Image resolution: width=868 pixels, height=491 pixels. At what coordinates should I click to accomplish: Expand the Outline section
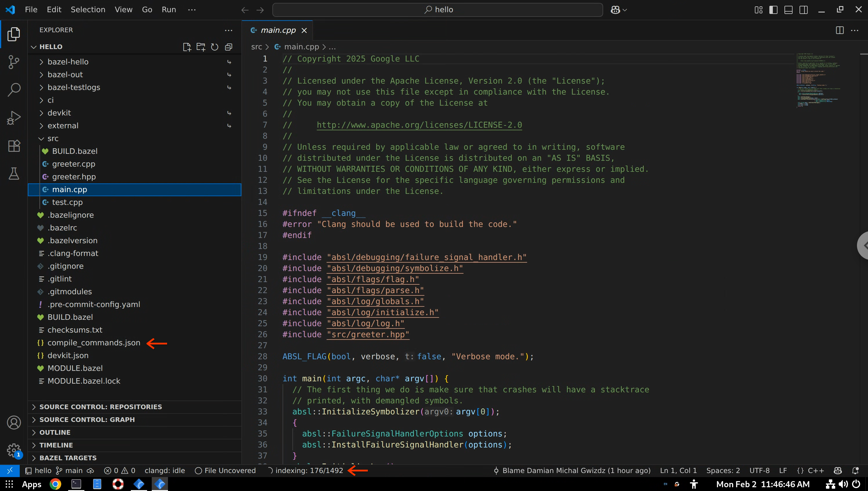point(134,432)
